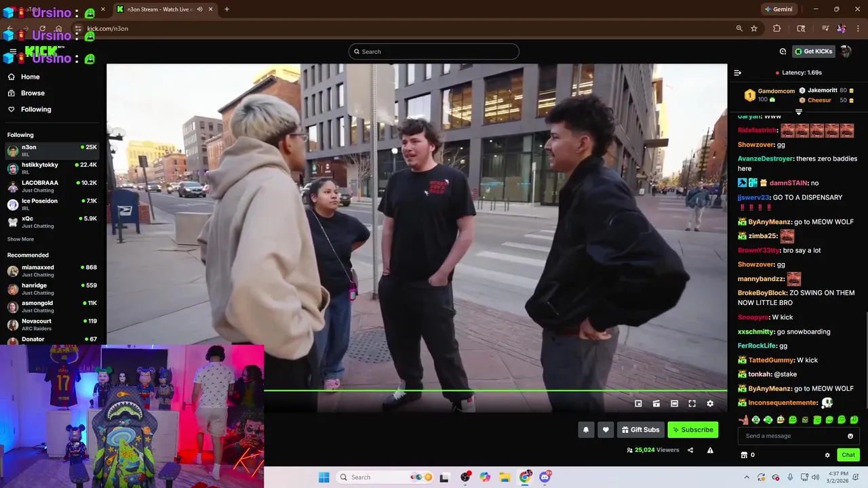Open the LACOBRAAA channel
Viewport: 868px width, 488px height.
click(52, 186)
